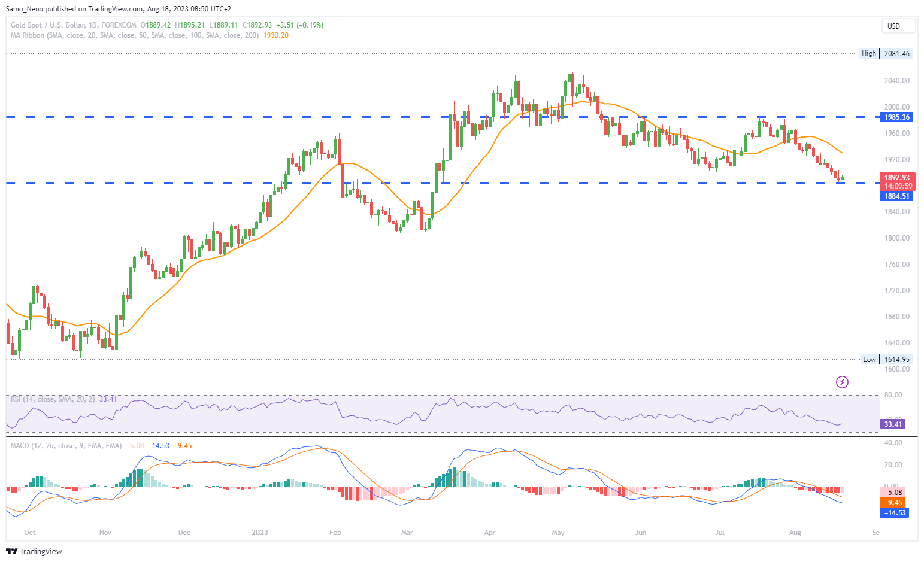This screenshot has height=562, width=924.
Task: Click the MA Ribbon value 1930.20
Action: [x=276, y=35]
